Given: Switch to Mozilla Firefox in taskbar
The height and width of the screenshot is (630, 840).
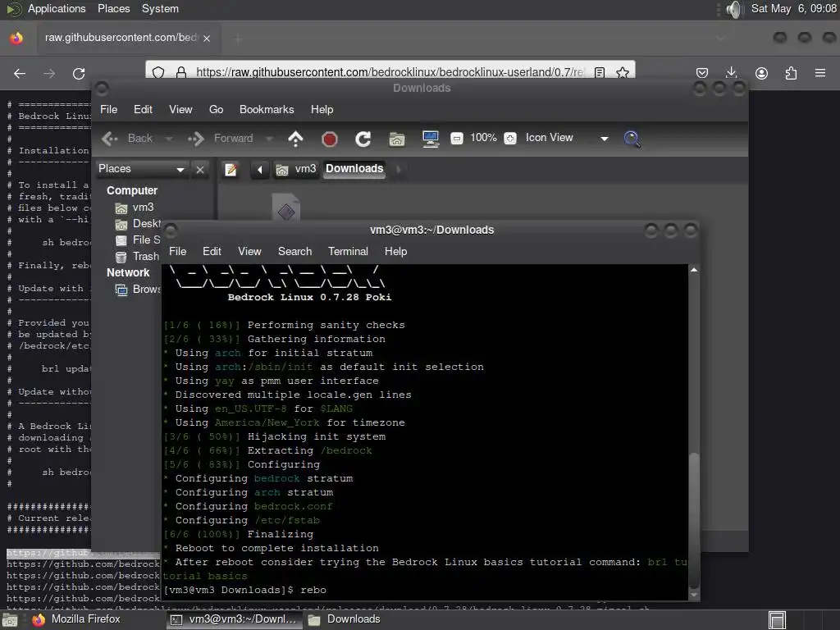Looking at the screenshot, I should 78,619.
